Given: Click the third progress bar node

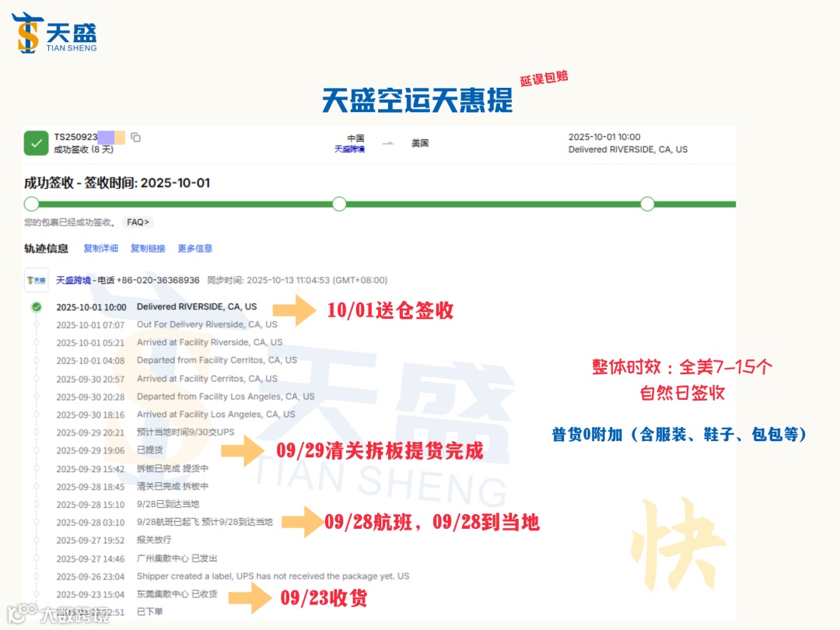Looking at the screenshot, I should (x=647, y=204).
